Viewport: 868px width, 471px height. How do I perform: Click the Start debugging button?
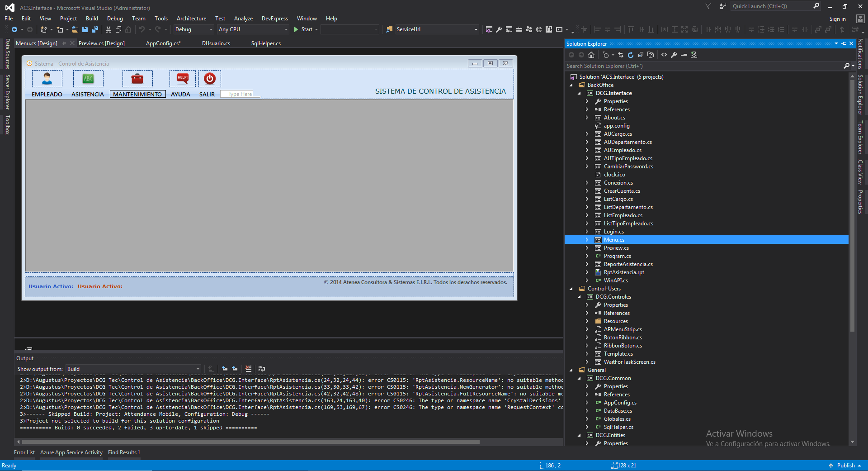click(303, 29)
